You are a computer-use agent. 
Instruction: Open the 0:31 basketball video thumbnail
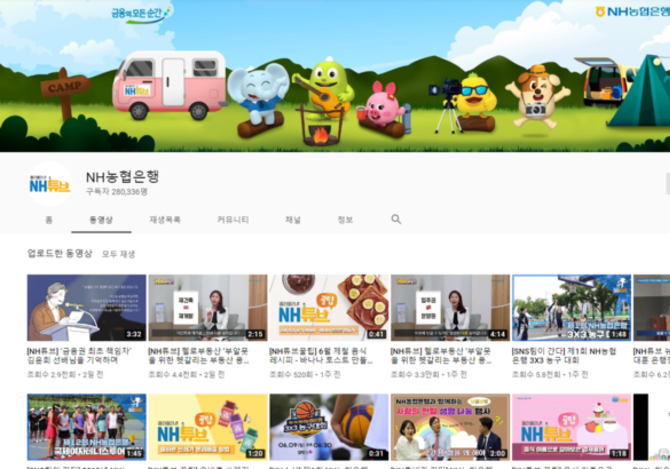pyautogui.click(x=329, y=427)
